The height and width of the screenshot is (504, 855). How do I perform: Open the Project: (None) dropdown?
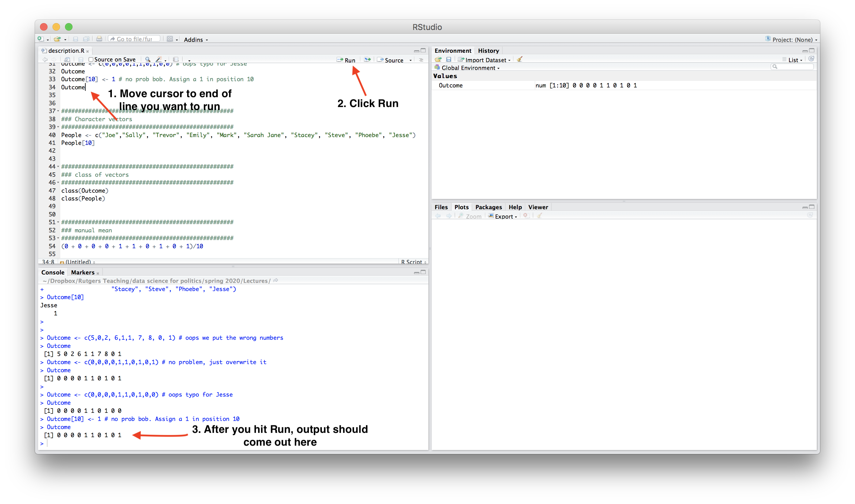point(792,39)
